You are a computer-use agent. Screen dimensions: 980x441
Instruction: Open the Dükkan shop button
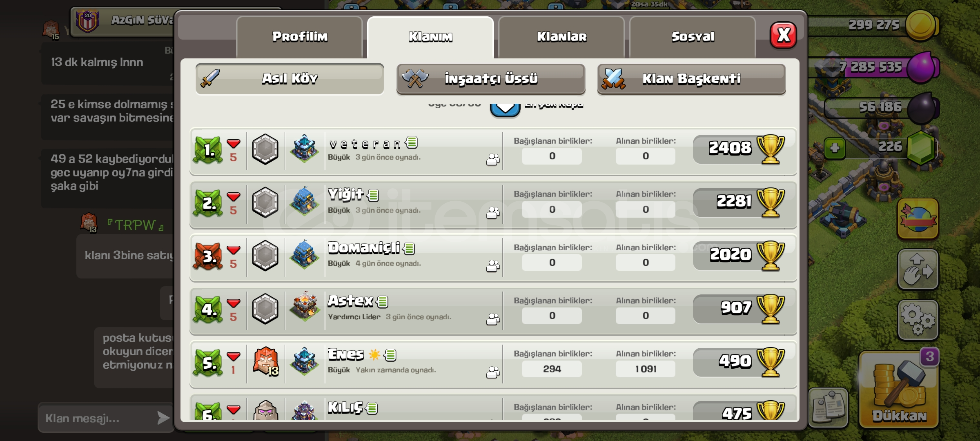(899, 390)
